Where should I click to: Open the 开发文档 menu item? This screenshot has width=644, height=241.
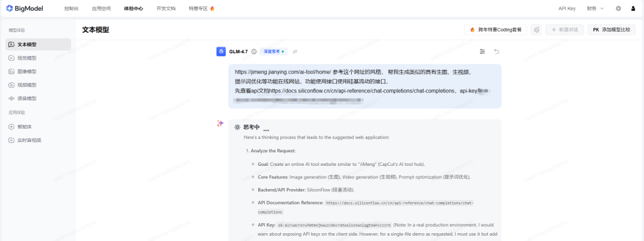[x=166, y=8]
